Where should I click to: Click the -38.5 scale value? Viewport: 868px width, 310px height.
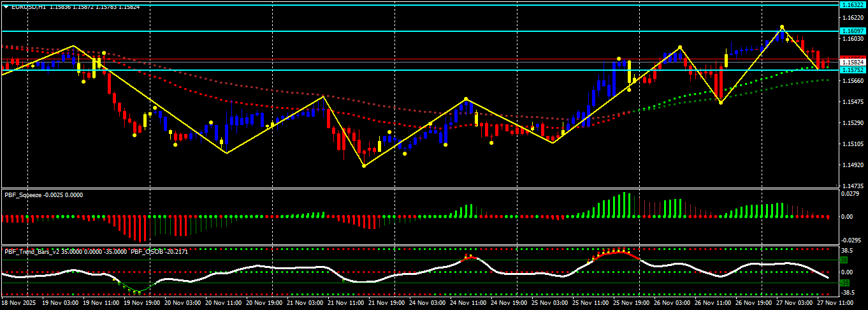(x=848, y=294)
